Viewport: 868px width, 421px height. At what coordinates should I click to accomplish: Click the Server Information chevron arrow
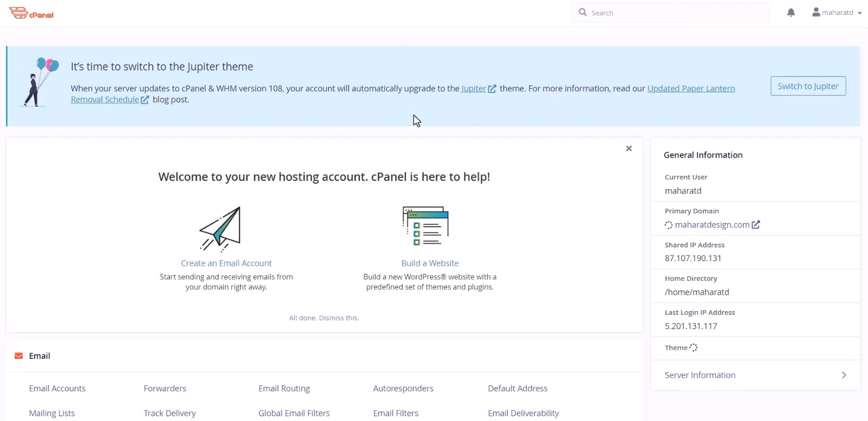(844, 375)
